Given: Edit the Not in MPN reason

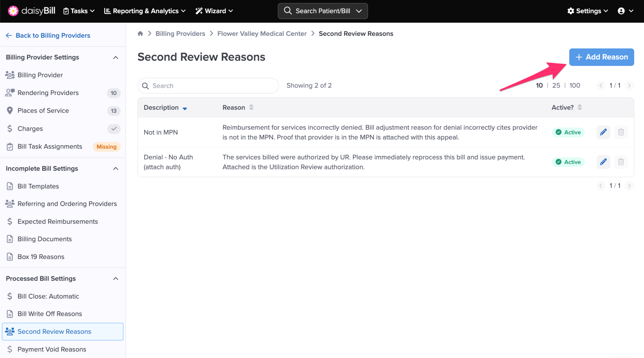Looking at the screenshot, I should tap(603, 132).
